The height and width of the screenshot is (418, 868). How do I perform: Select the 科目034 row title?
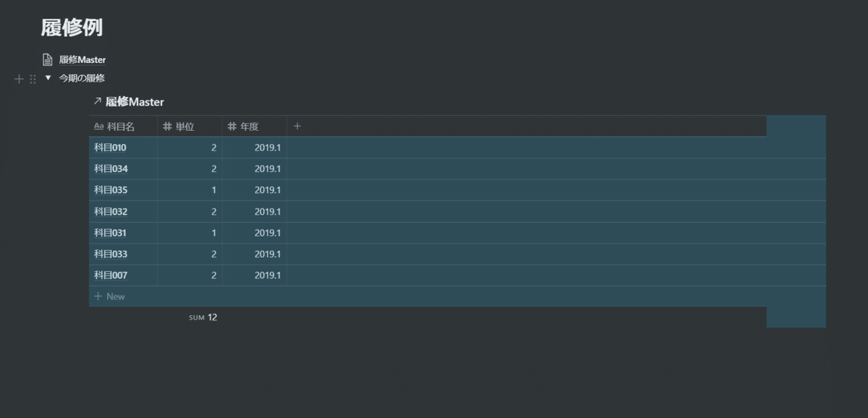pos(111,169)
